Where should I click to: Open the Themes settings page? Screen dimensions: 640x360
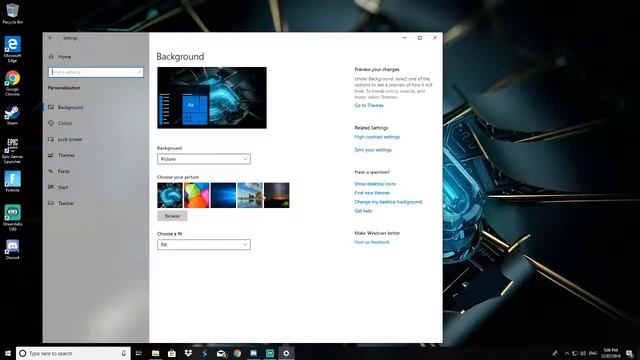[x=61, y=155]
